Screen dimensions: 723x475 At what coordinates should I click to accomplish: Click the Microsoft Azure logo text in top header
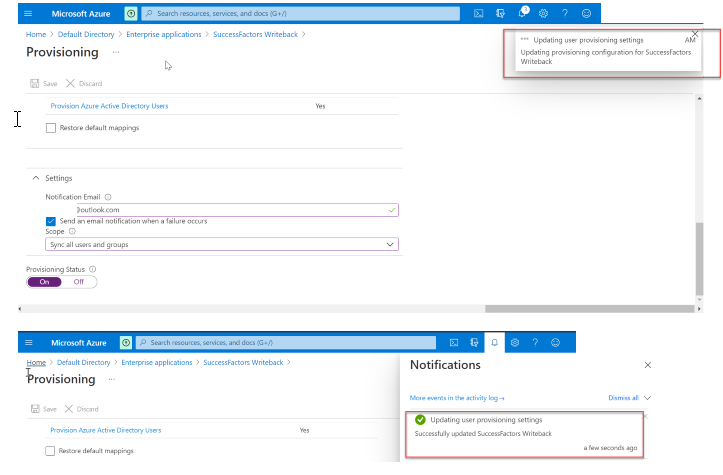[81, 14]
